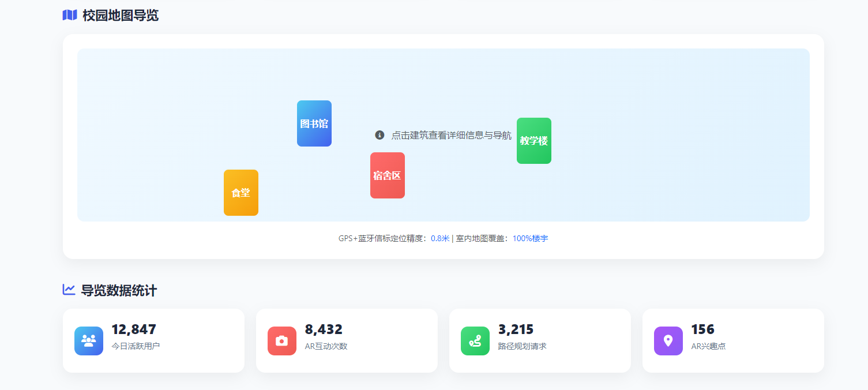Select the 食堂 building on the map

point(241,193)
